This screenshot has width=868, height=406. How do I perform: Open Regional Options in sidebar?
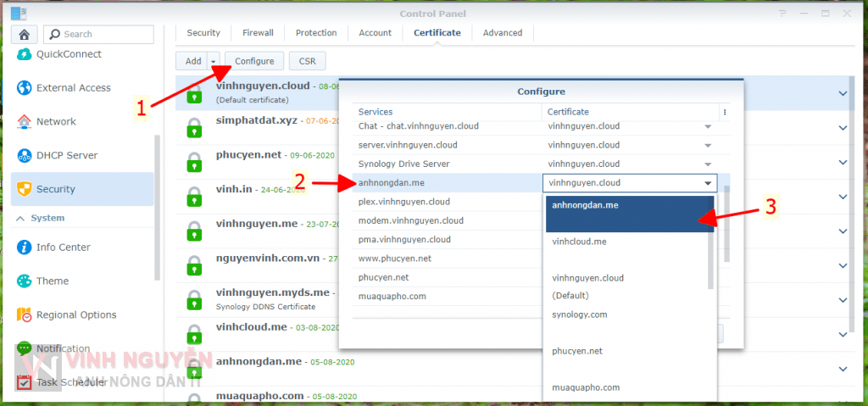[x=75, y=315]
